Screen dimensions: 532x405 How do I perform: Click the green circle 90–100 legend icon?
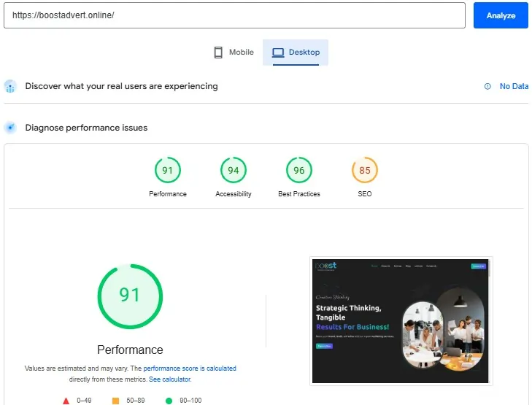click(169, 401)
